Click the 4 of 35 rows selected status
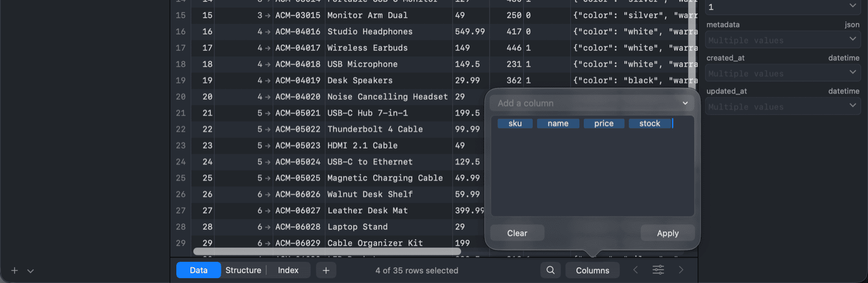The width and height of the screenshot is (868, 283). pyautogui.click(x=417, y=271)
